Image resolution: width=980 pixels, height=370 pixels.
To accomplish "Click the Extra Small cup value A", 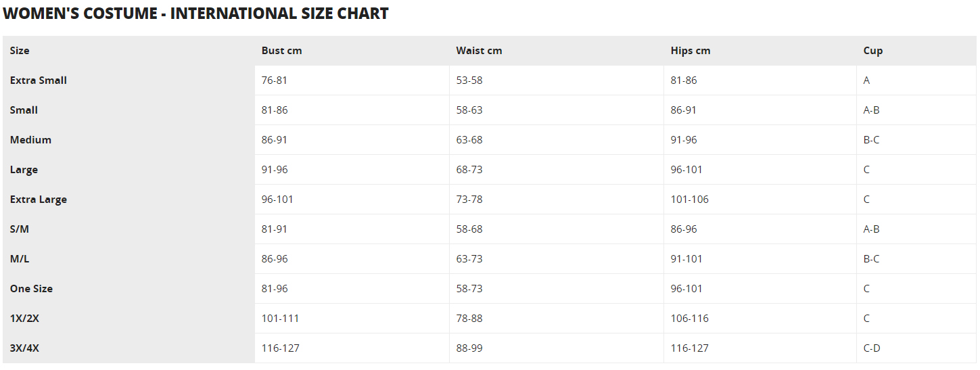I will click(867, 80).
